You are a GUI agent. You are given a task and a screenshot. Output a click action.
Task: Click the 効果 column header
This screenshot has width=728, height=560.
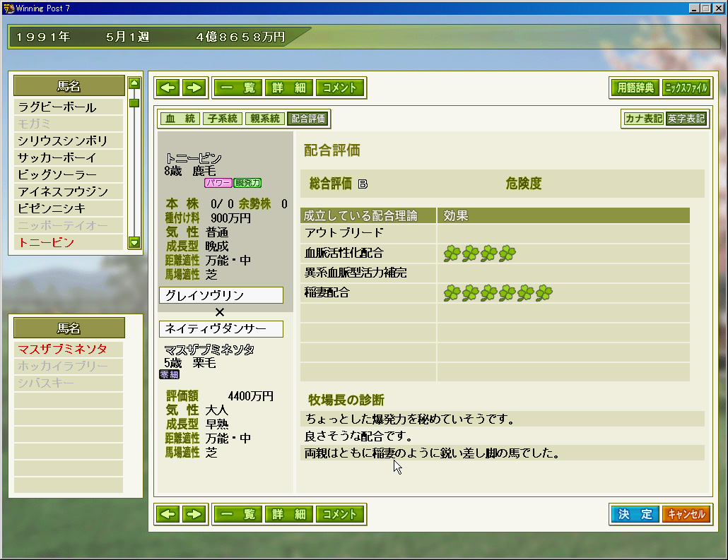563,216
